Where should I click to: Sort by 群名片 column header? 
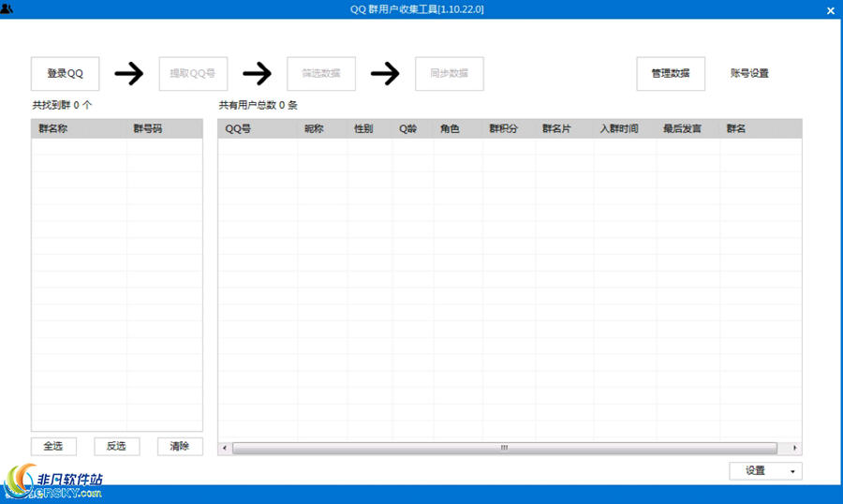[x=564, y=129]
